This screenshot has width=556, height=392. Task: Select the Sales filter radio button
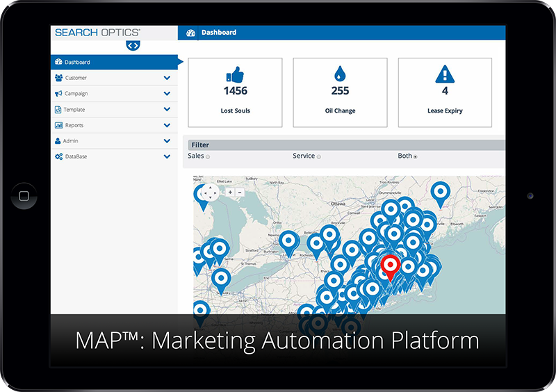(x=208, y=157)
